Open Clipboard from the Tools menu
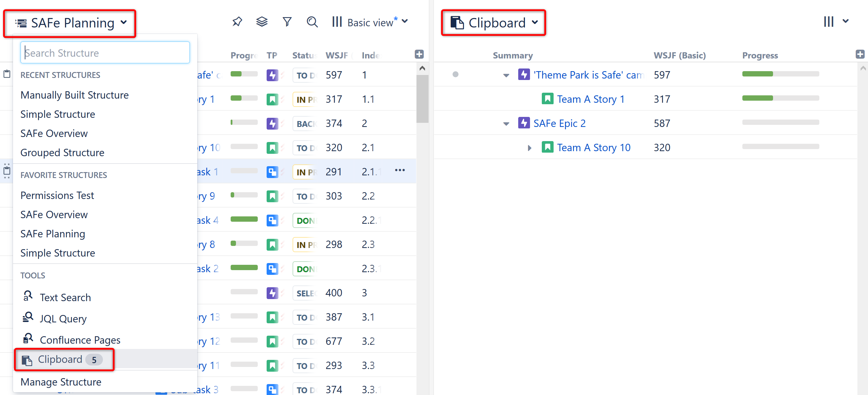This screenshot has height=395, width=868. (60, 359)
